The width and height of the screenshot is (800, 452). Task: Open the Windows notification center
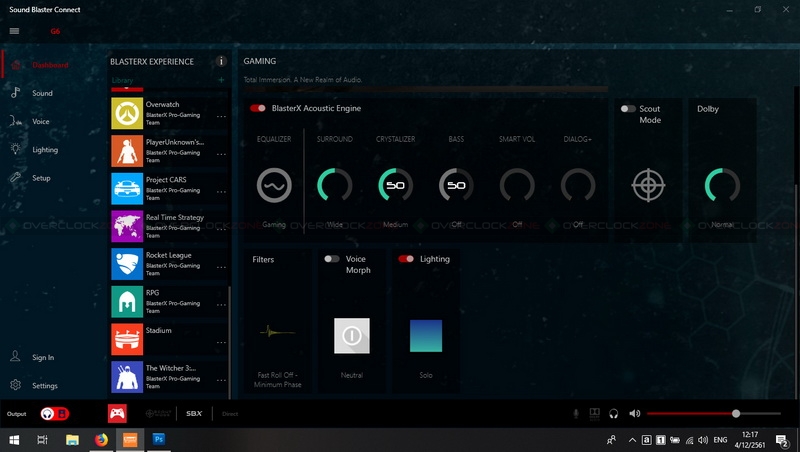pos(782,440)
